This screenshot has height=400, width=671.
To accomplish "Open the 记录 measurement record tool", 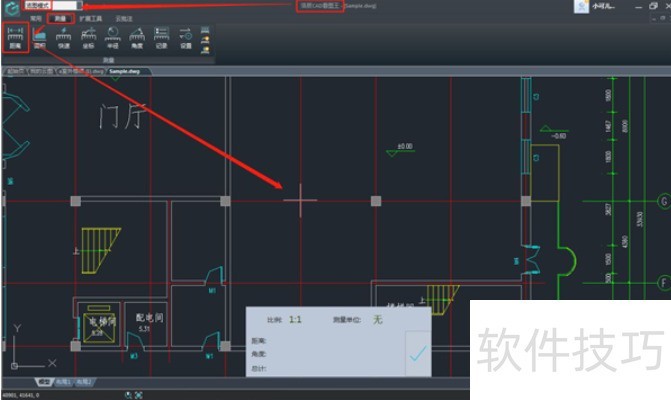I will coord(161,38).
